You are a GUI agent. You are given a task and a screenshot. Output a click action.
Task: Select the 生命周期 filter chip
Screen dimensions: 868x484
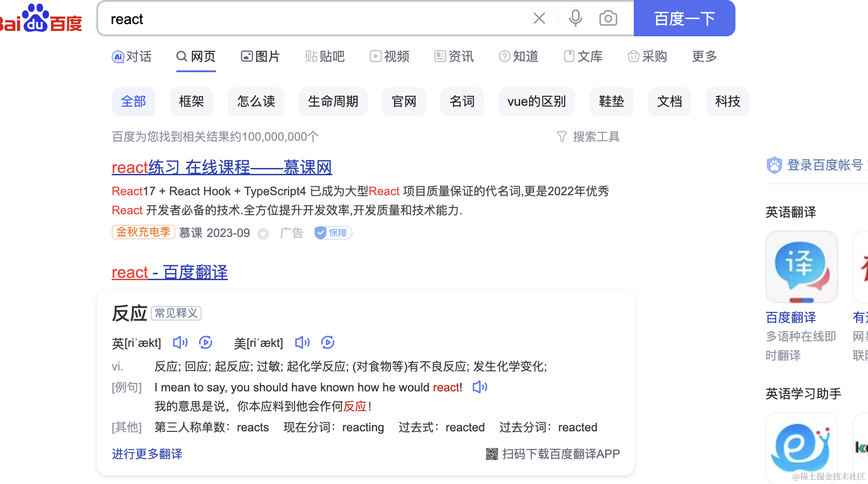[x=333, y=102]
